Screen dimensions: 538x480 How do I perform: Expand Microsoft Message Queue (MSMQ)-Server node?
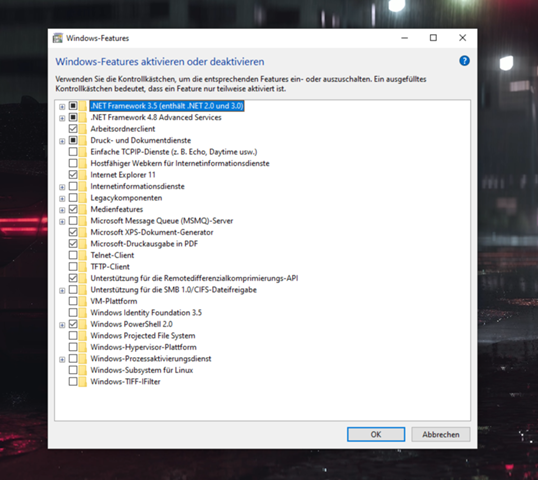[x=62, y=222]
